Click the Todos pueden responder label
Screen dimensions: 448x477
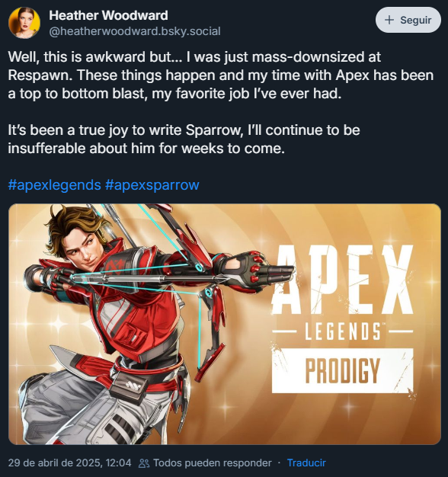tap(213, 463)
